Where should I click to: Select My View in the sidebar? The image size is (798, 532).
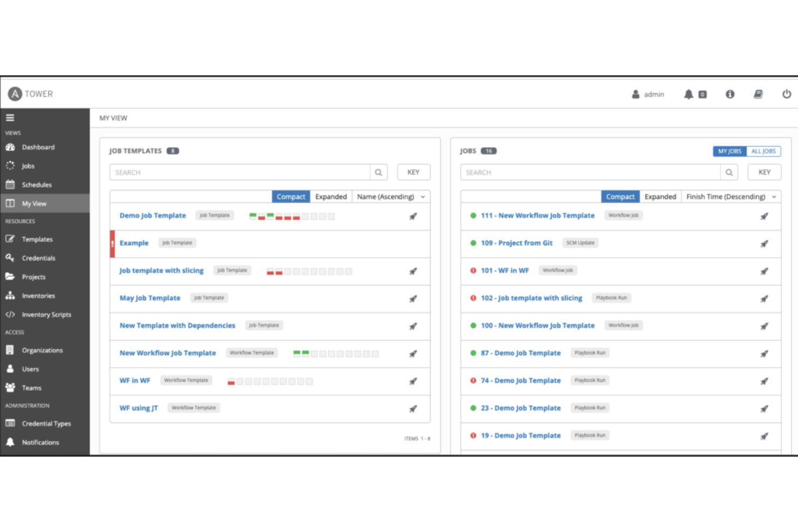pos(33,203)
